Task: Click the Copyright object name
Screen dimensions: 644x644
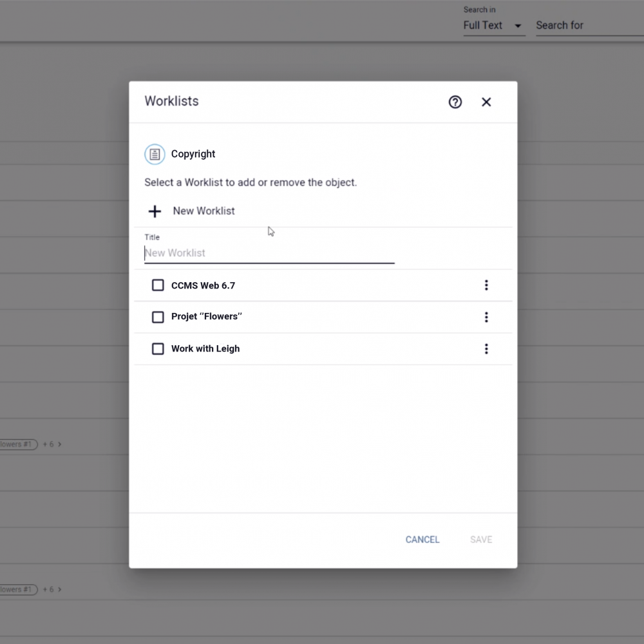Action: 193,154
